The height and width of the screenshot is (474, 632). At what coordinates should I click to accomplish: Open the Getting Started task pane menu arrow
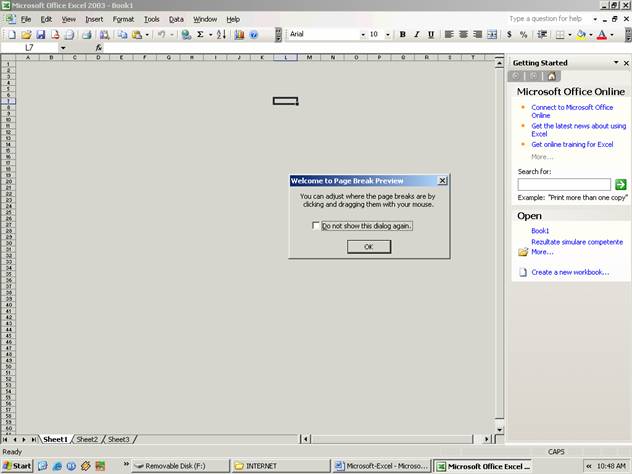(x=616, y=62)
